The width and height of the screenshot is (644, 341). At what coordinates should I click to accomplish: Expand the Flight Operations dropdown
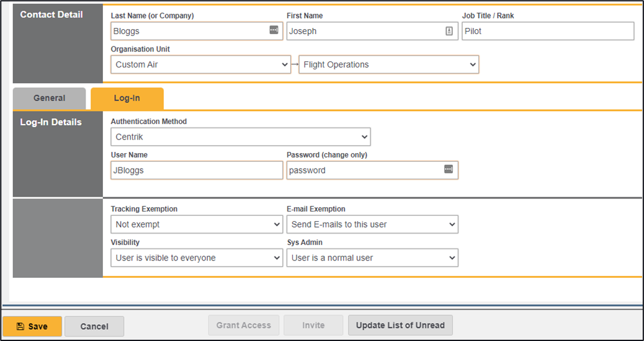388,64
